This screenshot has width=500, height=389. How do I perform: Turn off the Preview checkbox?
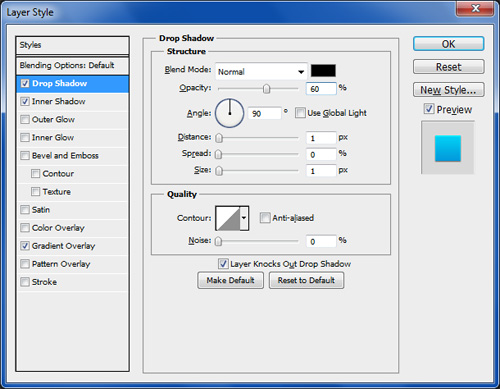tap(429, 109)
